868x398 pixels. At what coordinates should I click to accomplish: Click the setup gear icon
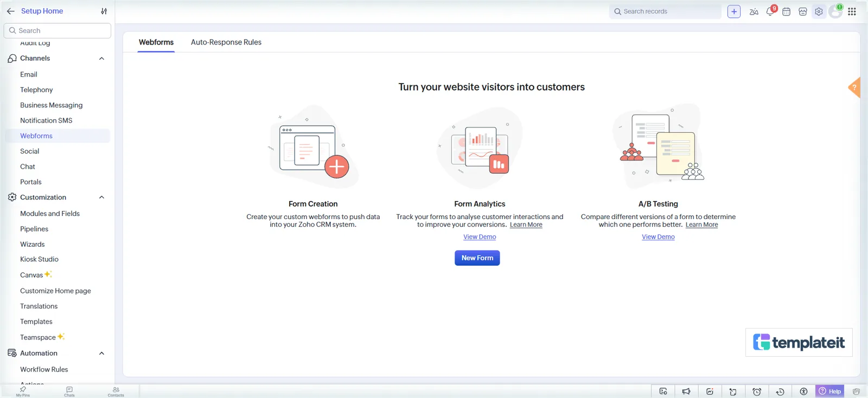pos(819,11)
